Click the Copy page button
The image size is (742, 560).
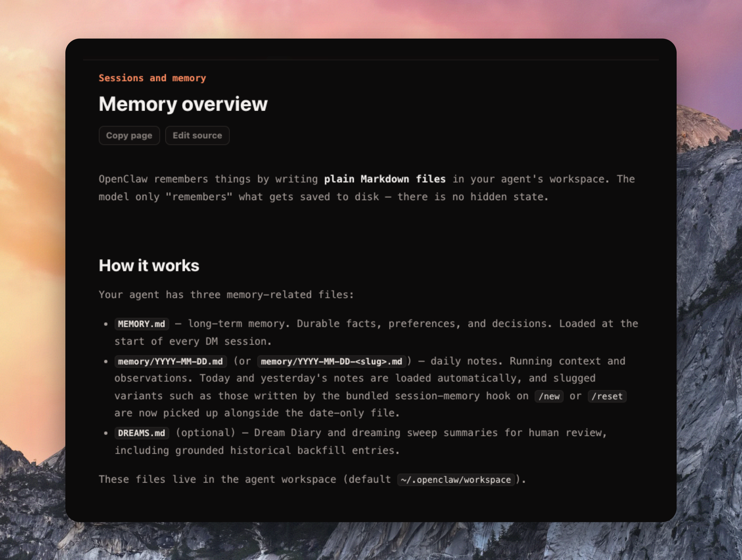129,135
